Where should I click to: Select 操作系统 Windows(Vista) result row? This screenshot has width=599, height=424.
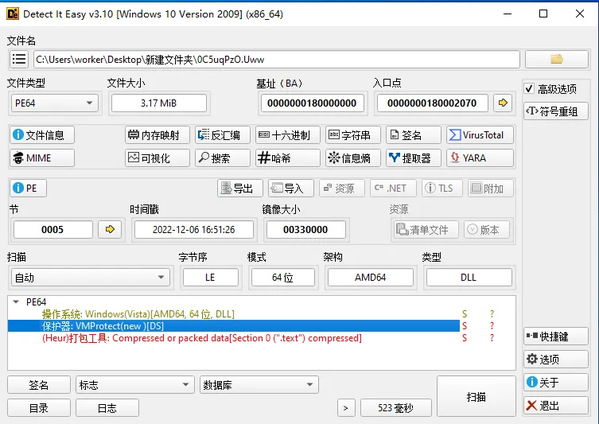233,314
